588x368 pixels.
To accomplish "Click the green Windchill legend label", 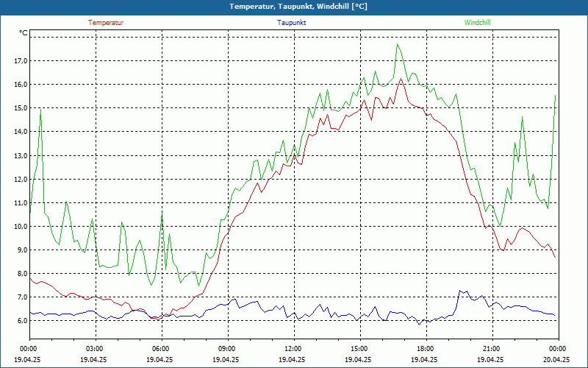I will (x=477, y=23).
